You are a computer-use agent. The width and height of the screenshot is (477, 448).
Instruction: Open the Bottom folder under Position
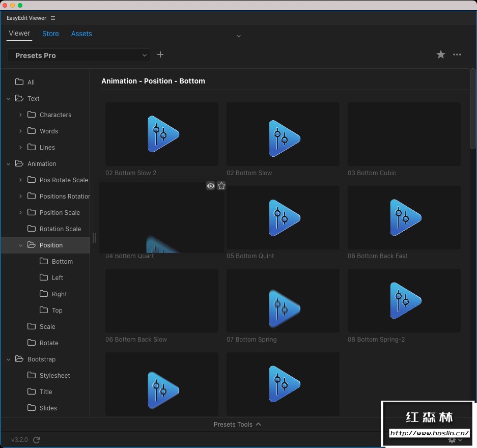pyautogui.click(x=62, y=261)
